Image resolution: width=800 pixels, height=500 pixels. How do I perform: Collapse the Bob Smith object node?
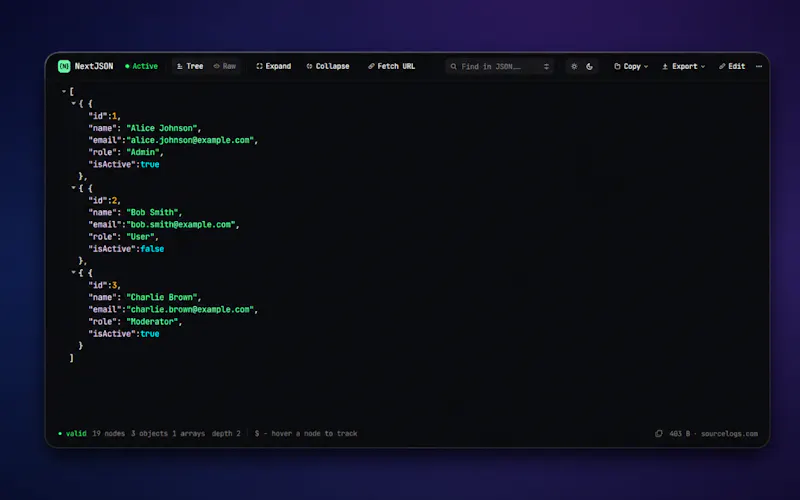click(73, 188)
